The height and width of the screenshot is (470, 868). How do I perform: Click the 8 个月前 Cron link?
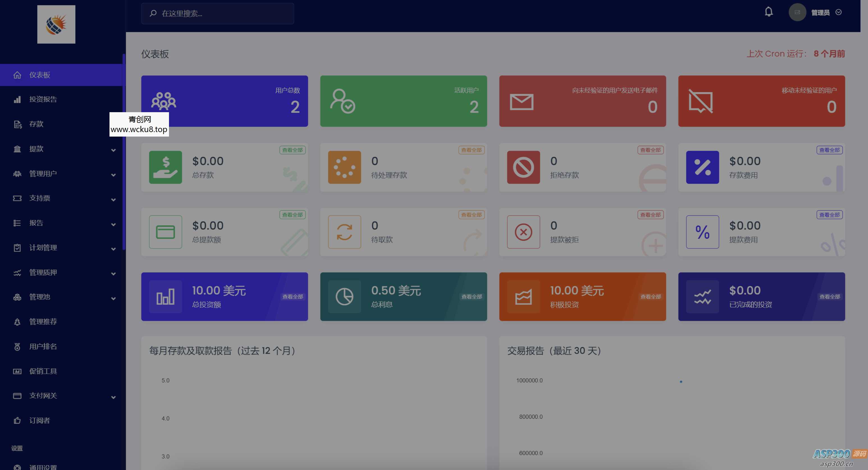click(830, 54)
